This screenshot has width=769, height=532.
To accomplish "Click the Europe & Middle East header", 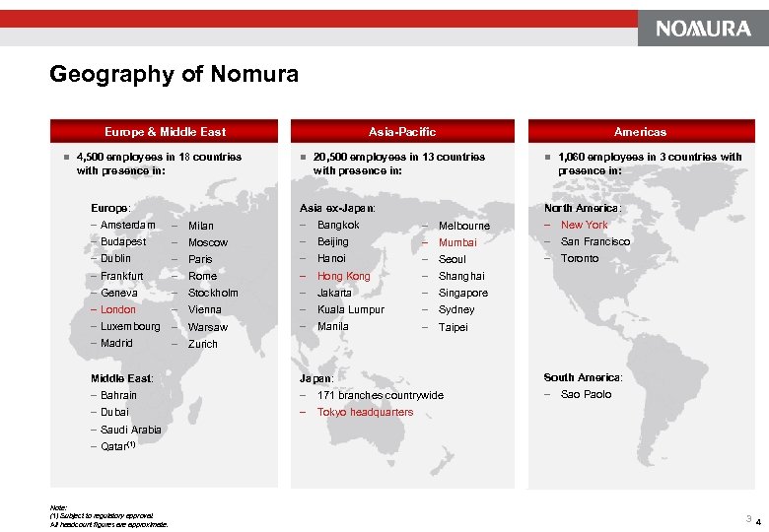I will pyautogui.click(x=165, y=131).
